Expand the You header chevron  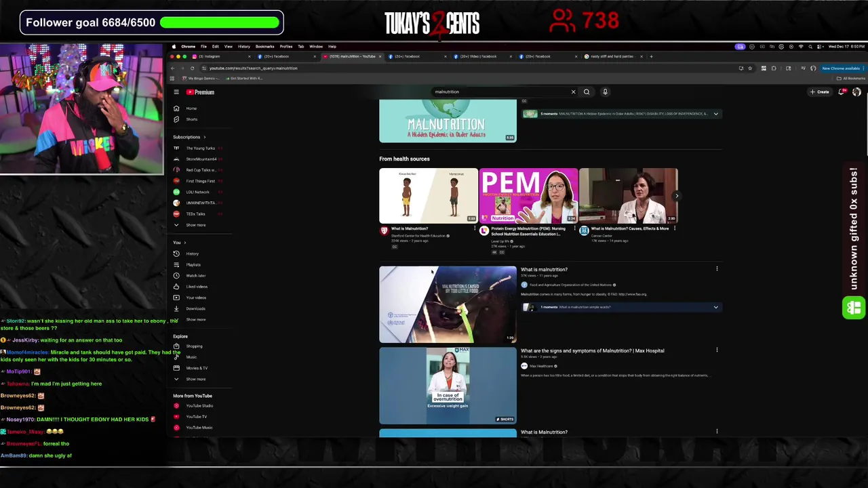184,243
